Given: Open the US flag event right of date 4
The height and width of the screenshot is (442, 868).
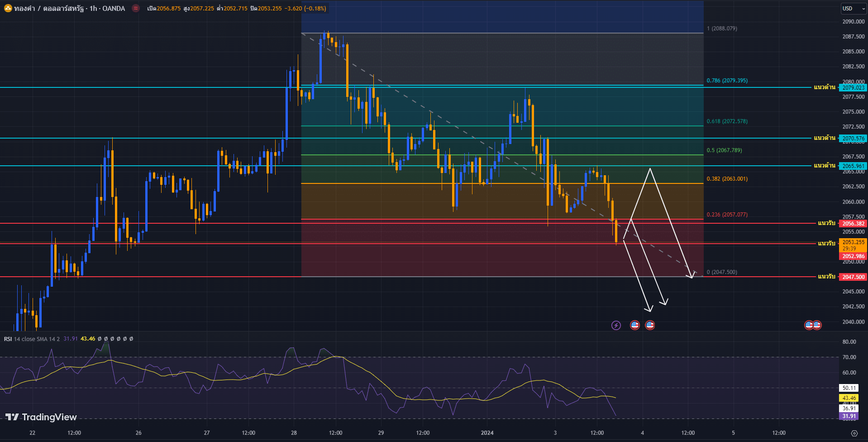Looking at the screenshot, I should pyautogui.click(x=650, y=325).
